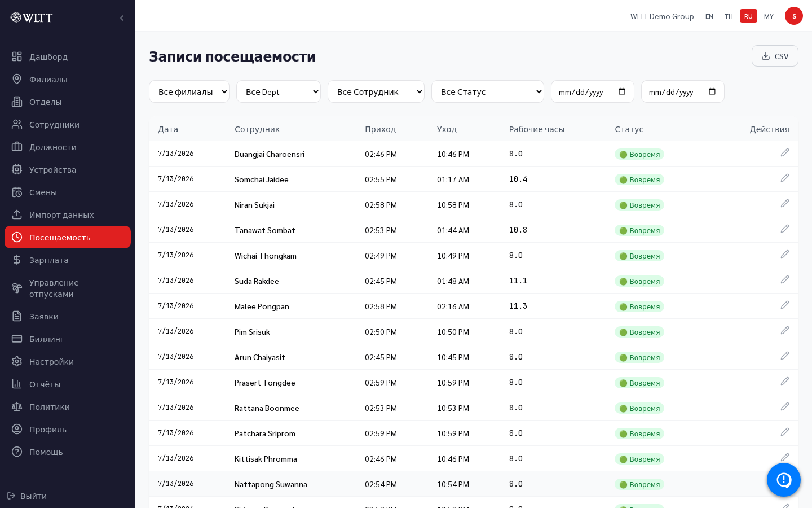Edit Duangjai Charoensri's attendance record
Viewport: 812px width, 508px height.
[785, 152]
